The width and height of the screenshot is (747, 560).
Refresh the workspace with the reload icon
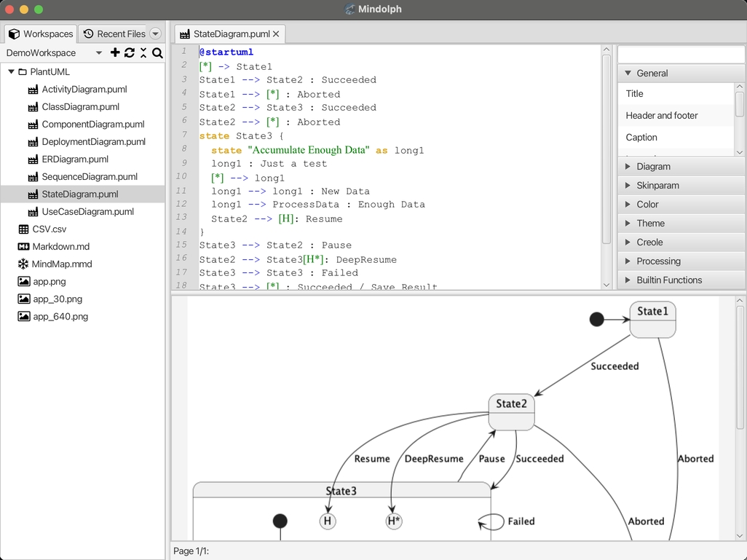129,52
